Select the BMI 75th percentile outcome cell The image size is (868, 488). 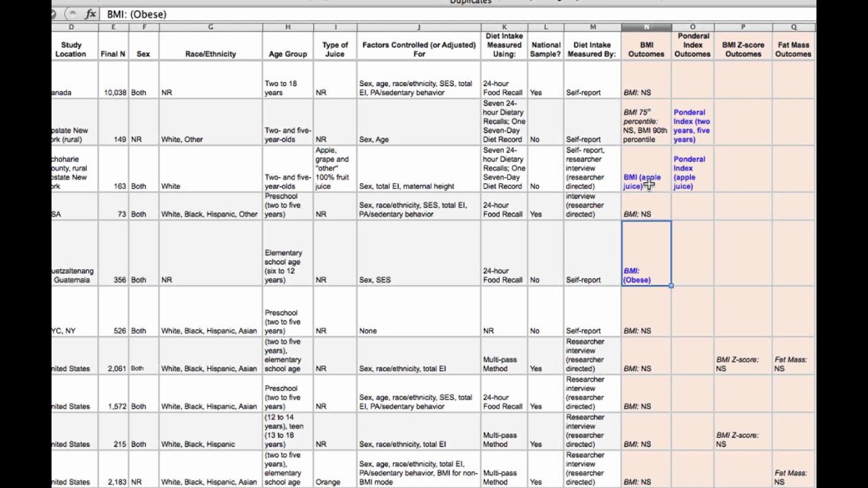coord(646,123)
